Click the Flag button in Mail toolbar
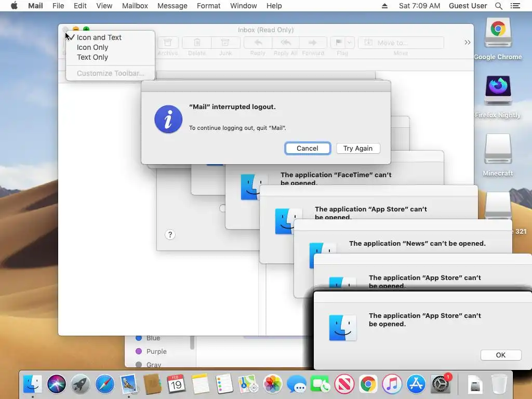532x399 pixels. [338, 43]
